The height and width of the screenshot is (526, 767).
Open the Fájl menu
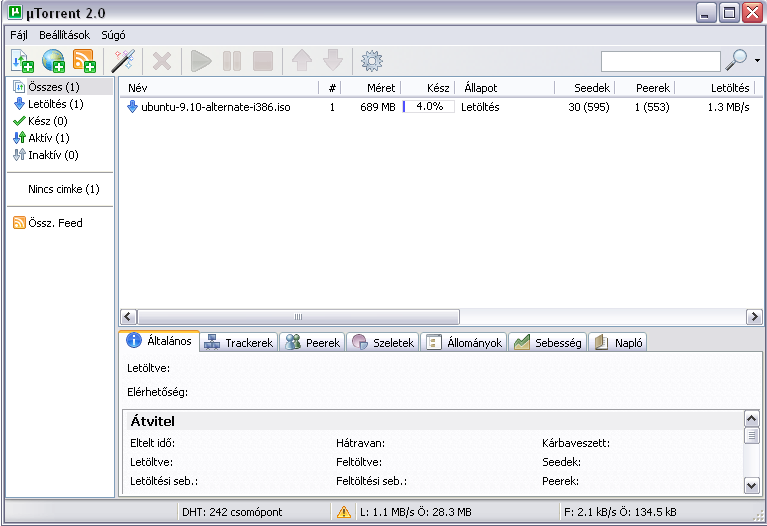(19, 35)
